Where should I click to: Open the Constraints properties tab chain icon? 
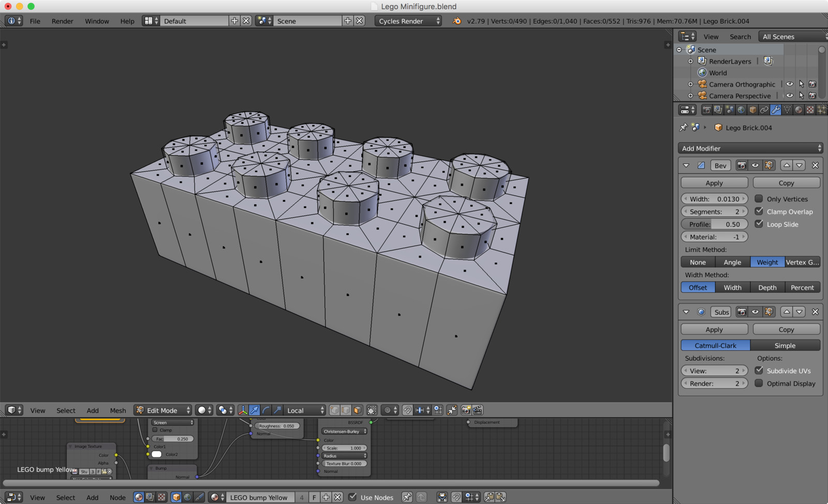coord(764,110)
